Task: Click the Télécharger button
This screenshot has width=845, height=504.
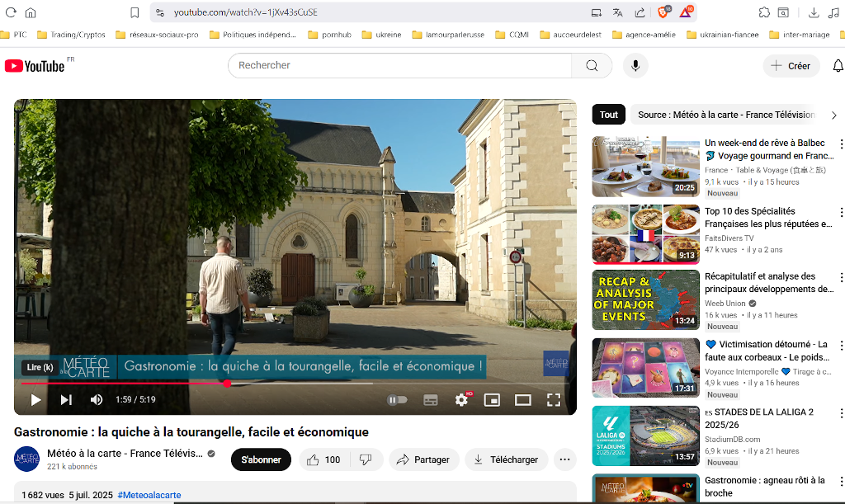Action: 507,459
